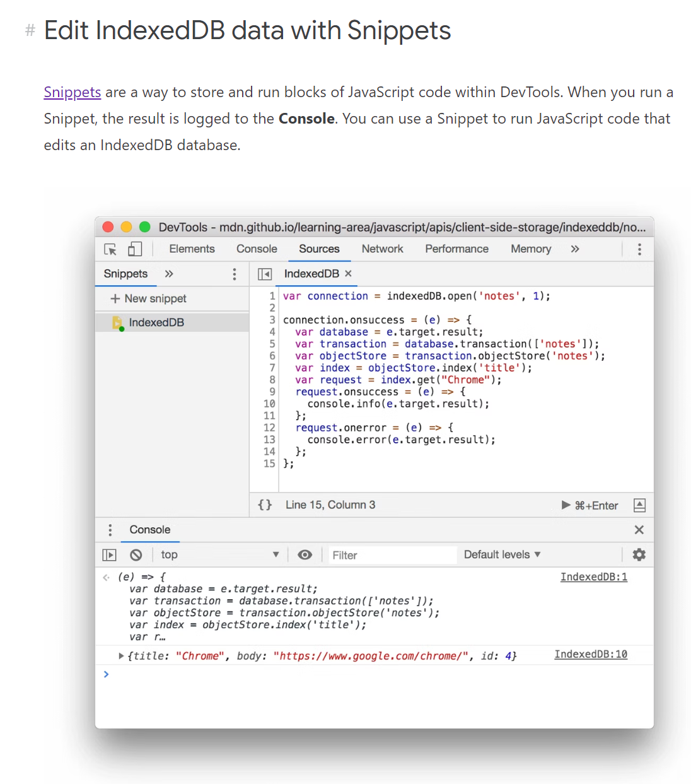Click the code 'console.info(e.target.result);'
The height and width of the screenshot is (784, 691).
tap(398, 404)
